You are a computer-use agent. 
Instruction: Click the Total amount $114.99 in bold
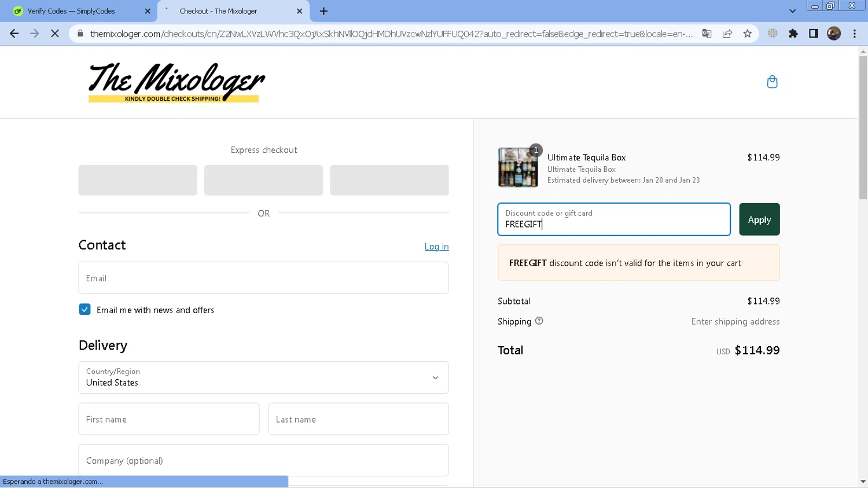click(757, 350)
